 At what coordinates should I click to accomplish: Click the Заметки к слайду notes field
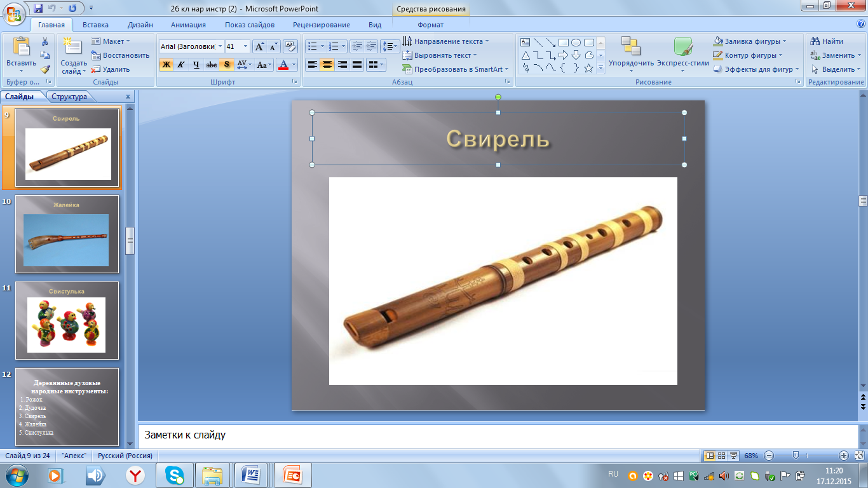pos(498,436)
